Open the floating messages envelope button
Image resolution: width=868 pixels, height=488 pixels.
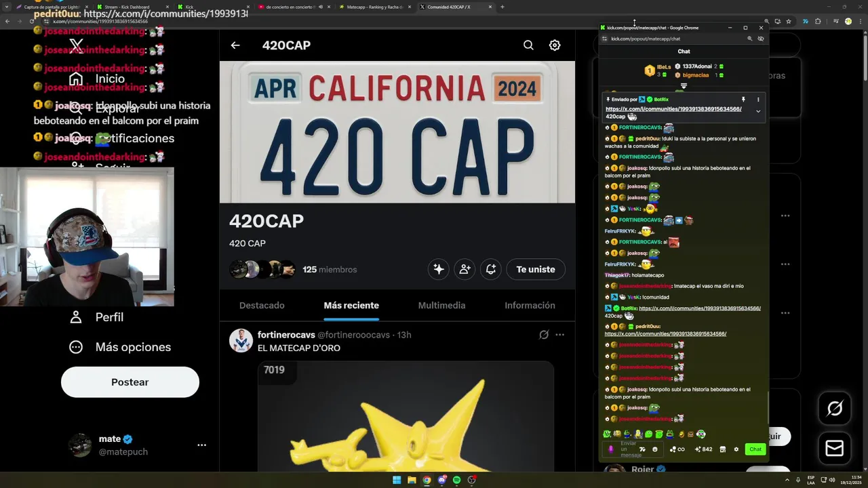pyautogui.click(x=835, y=448)
